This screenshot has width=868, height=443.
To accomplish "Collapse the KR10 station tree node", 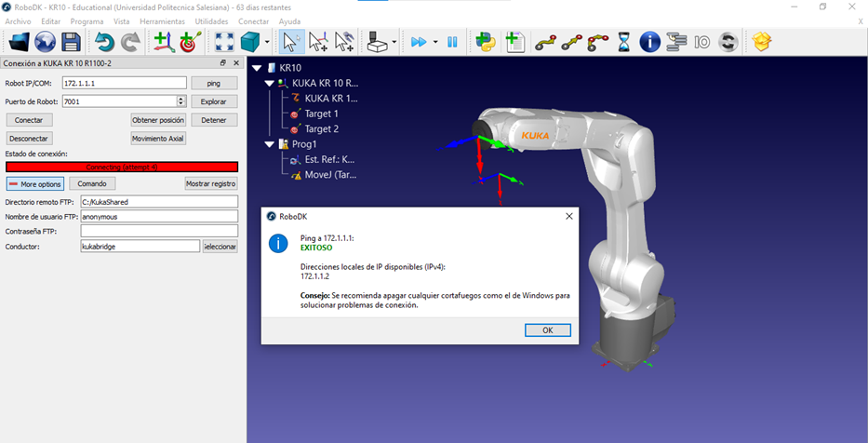I will click(258, 68).
